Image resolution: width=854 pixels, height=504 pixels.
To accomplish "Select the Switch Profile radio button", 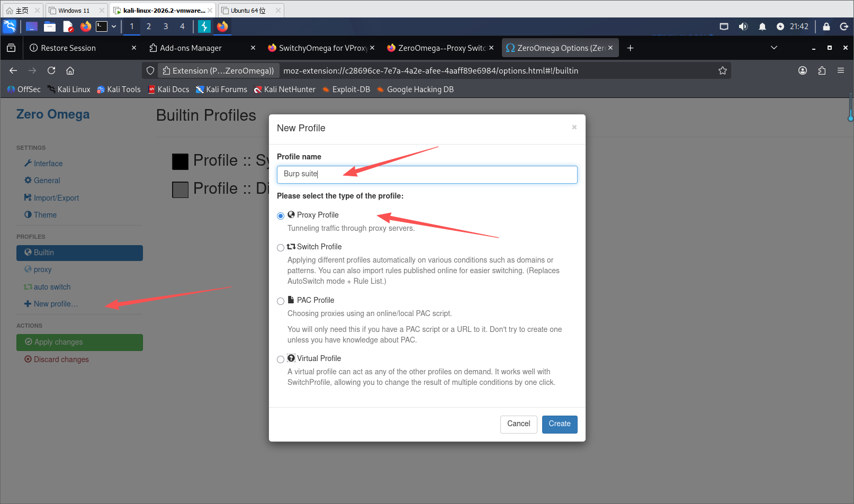I will [281, 248].
